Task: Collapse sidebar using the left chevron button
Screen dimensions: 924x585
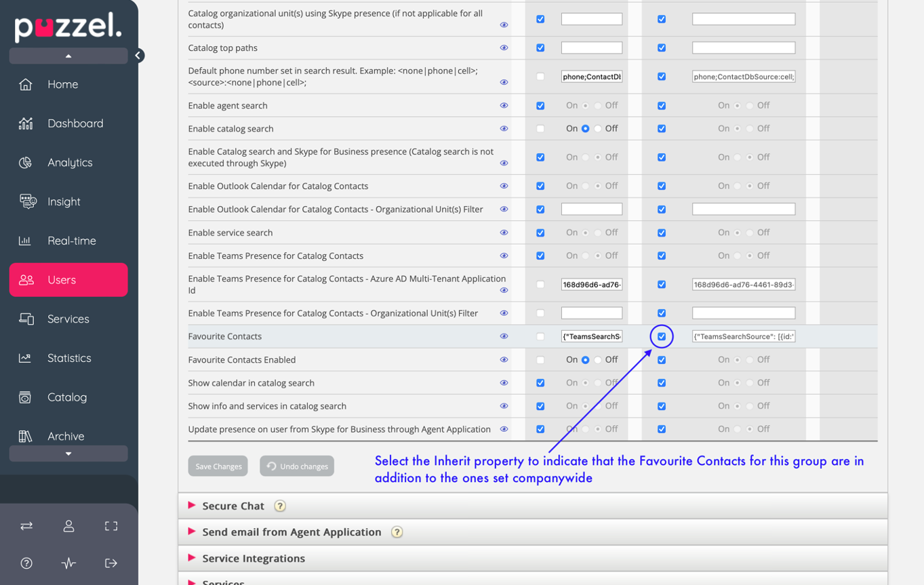Action: (x=138, y=56)
